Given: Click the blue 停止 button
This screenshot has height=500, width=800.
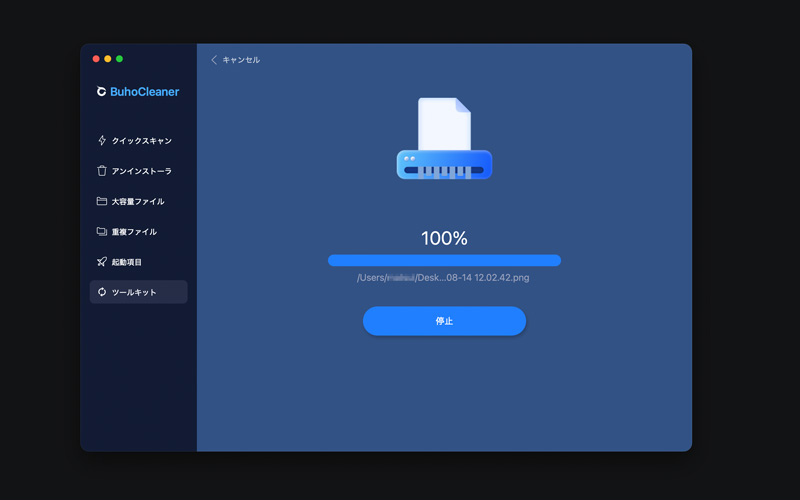Looking at the screenshot, I should [x=444, y=321].
